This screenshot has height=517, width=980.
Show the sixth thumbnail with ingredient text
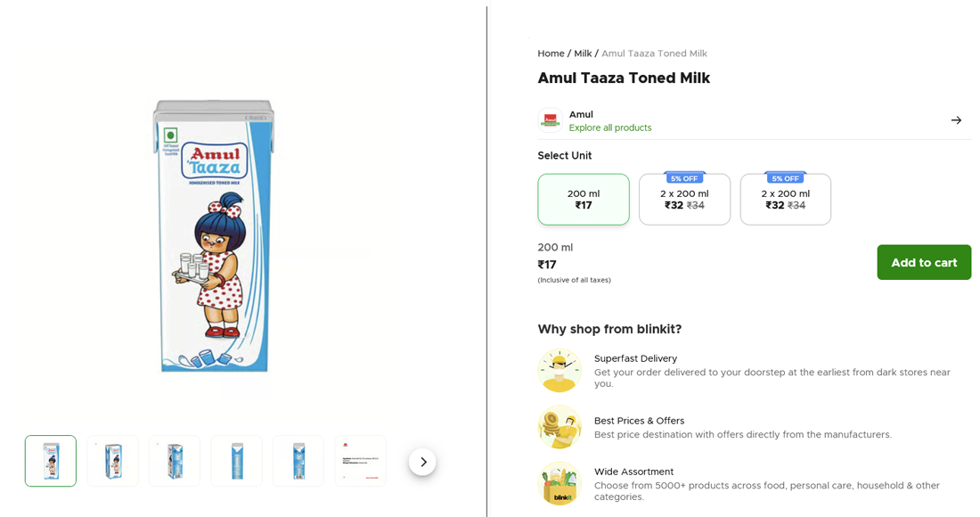360,461
